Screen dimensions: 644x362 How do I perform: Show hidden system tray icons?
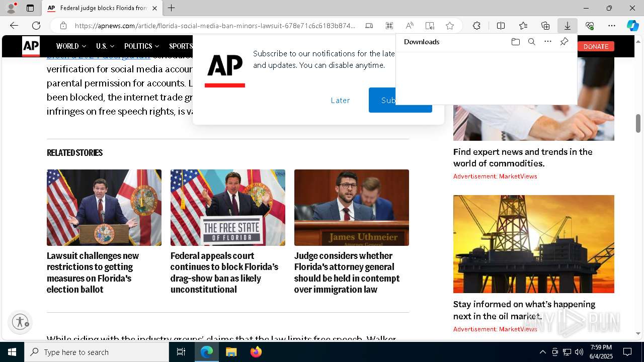(x=542, y=352)
